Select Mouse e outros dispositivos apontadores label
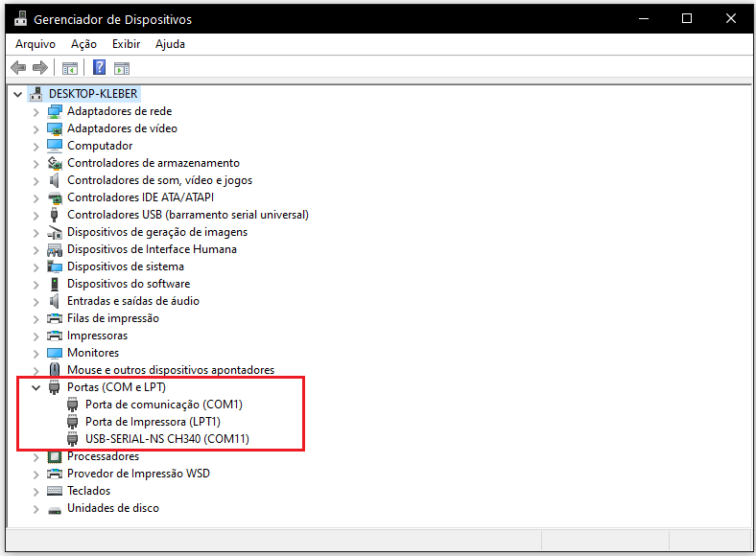756x556 pixels. [x=171, y=370]
